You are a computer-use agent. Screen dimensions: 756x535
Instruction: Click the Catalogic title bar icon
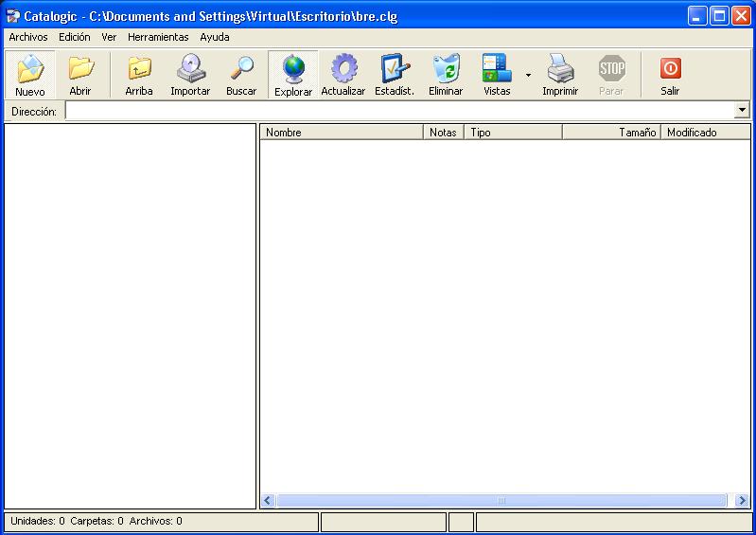coord(13,16)
